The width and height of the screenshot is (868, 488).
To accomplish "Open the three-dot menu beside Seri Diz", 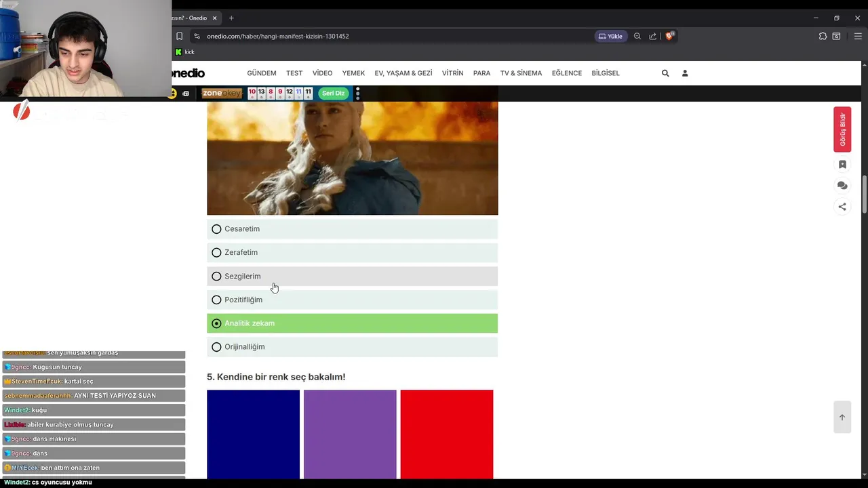I will click(357, 94).
